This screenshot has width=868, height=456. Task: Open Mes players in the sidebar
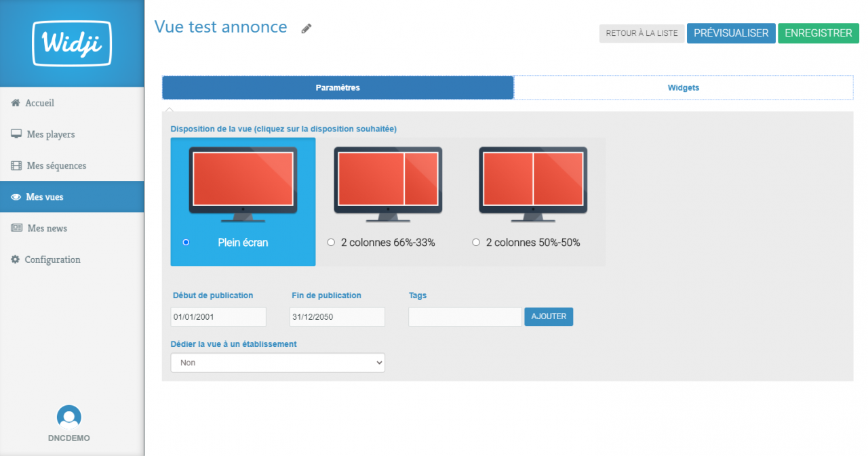pyautogui.click(x=72, y=134)
